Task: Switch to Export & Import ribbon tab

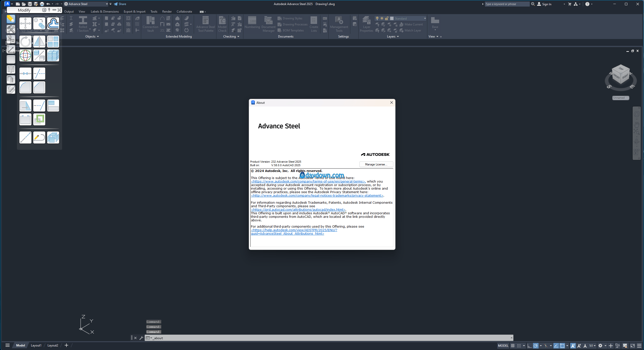Action: [134, 12]
